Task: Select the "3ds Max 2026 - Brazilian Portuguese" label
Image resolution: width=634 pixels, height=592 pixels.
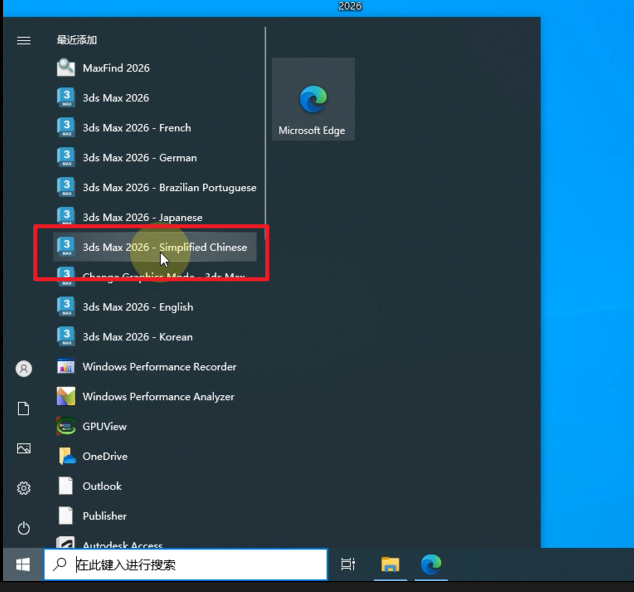Action: coord(169,188)
